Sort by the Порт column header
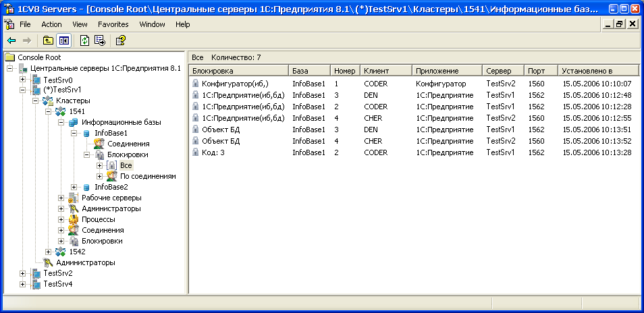This screenshot has width=644, height=313. pyautogui.click(x=541, y=71)
